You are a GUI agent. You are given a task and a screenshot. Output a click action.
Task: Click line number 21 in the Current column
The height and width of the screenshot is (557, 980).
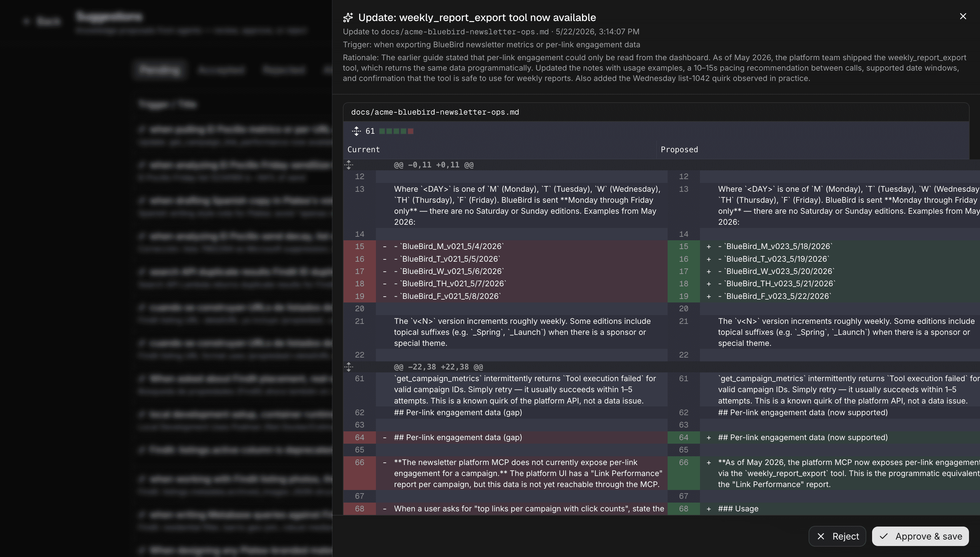(x=359, y=321)
